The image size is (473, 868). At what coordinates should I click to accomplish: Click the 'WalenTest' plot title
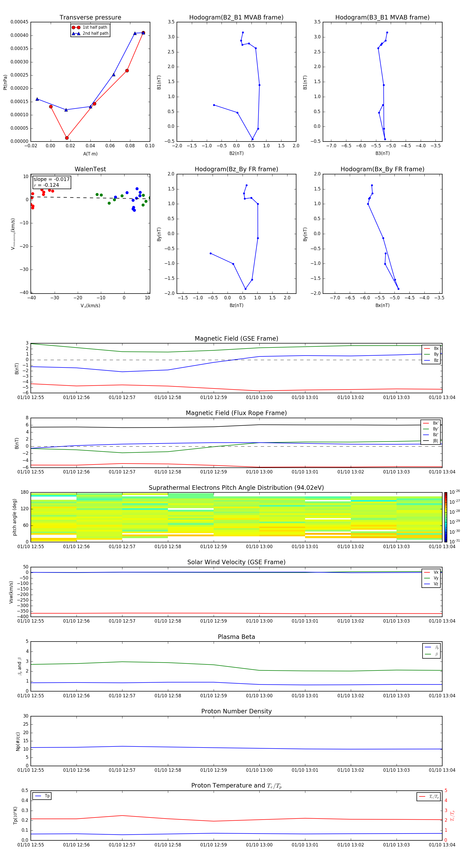[x=90, y=169]
